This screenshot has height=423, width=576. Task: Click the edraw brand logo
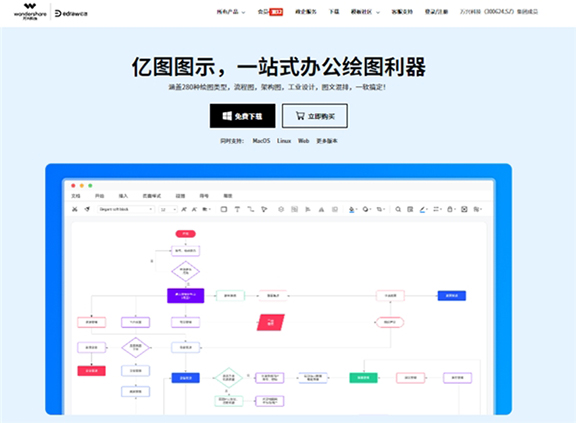click(x=71, y=14)
